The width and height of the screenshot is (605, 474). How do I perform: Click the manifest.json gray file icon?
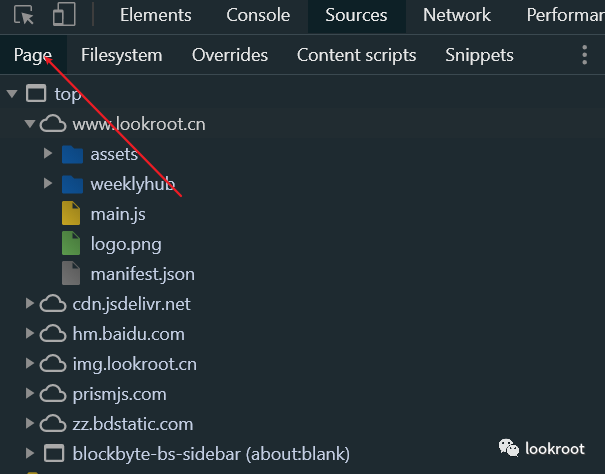(71, 273)
